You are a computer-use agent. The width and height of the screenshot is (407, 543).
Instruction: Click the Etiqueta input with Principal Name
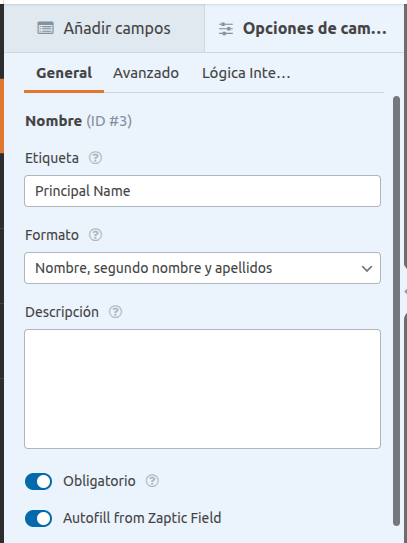click(x=202, y=191)
